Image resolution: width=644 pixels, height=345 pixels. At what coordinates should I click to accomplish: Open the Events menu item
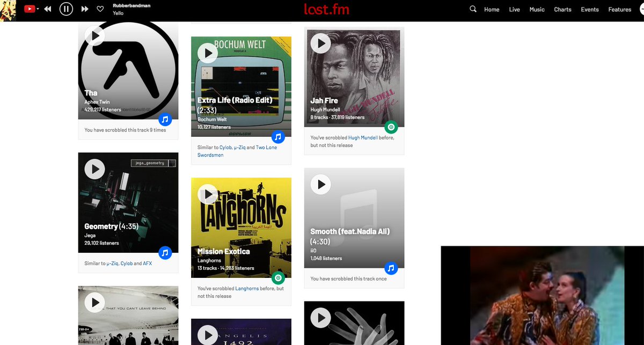(590, 10)
